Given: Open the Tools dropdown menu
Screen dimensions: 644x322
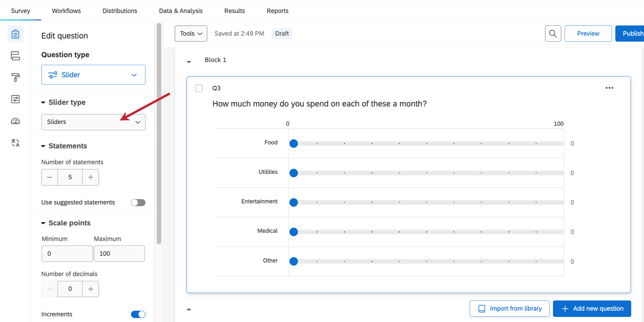Looking at the screenshot, I should click(191, 34).
